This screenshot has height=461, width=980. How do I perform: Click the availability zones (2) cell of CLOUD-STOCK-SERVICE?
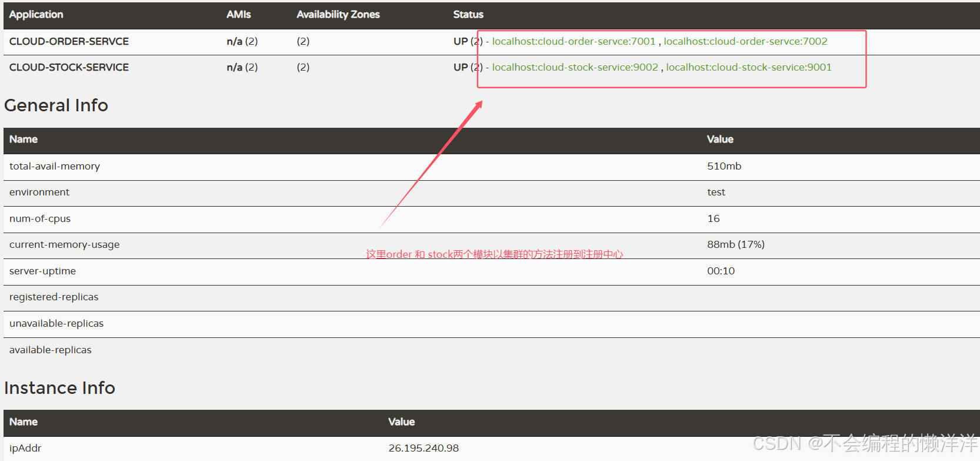[x=303, y=67]
